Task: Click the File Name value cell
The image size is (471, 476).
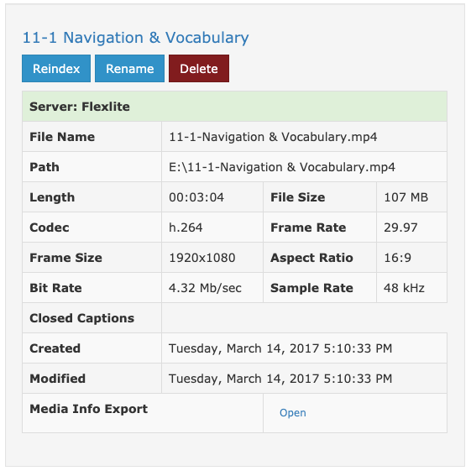Action: click(x=304, y=137)
